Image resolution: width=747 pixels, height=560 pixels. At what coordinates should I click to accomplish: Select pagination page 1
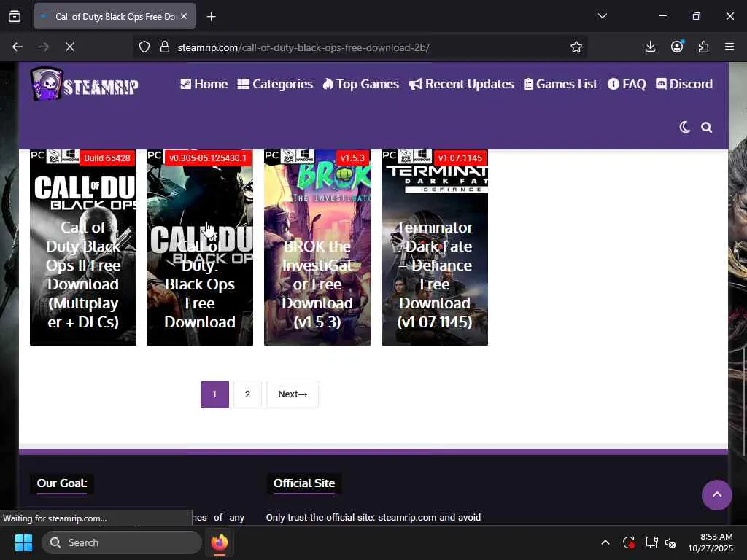(x=214, y=394)
